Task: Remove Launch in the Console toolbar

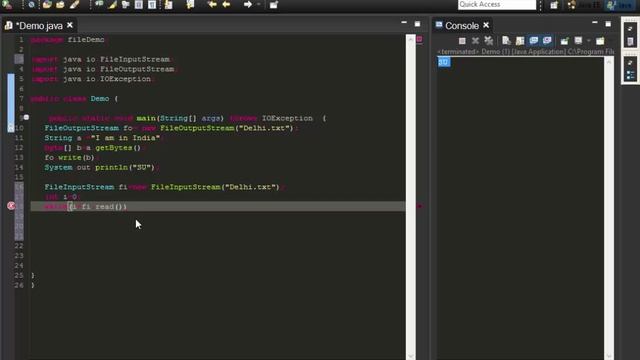Action: (x=475, y=40)
